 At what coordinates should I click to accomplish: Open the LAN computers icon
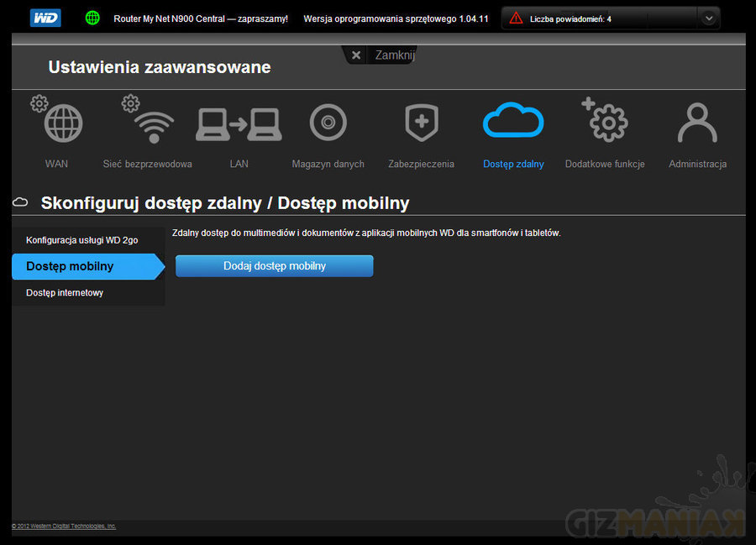239,123
